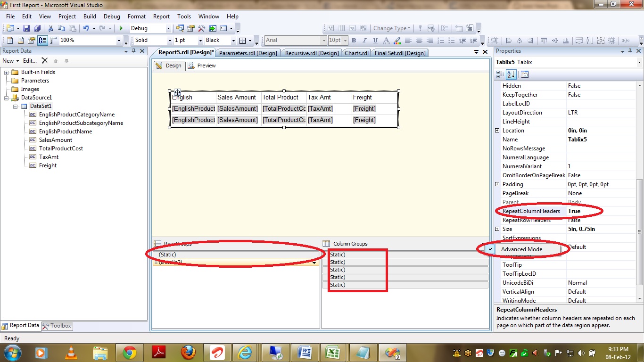This screenshot has width=644, height=362.
Task: Click the Cut scissors icon
Action: [50, 29]
